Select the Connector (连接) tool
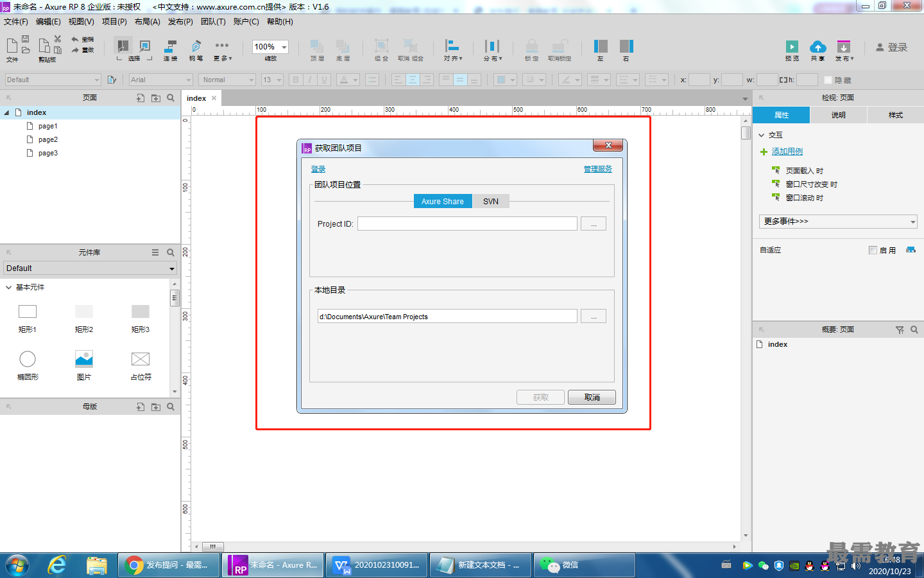 click(171, 46)
